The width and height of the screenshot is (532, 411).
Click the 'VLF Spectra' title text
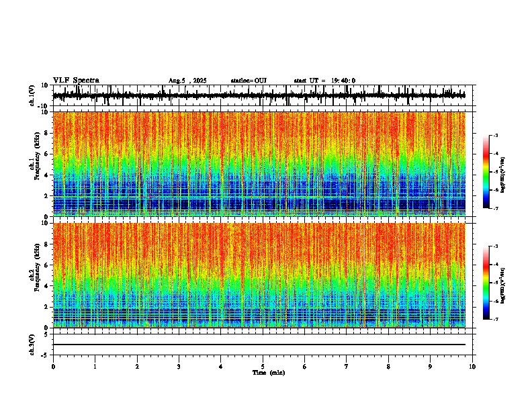click(76, 81)
